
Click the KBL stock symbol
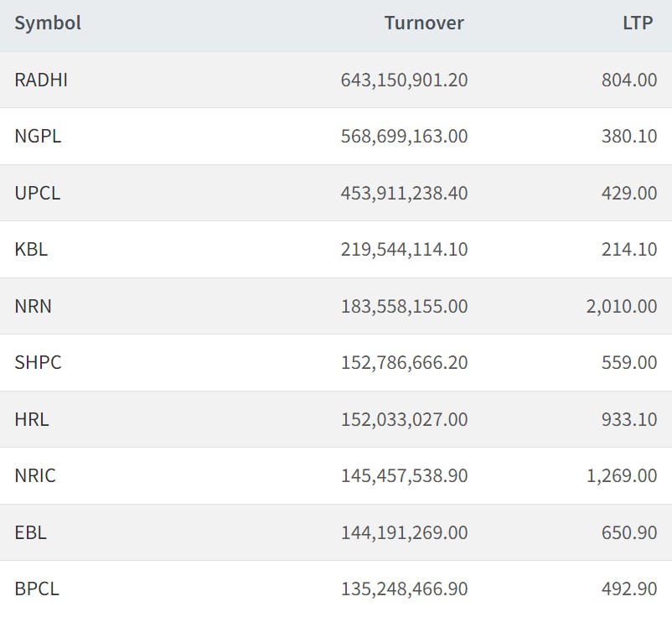[31, 249]
